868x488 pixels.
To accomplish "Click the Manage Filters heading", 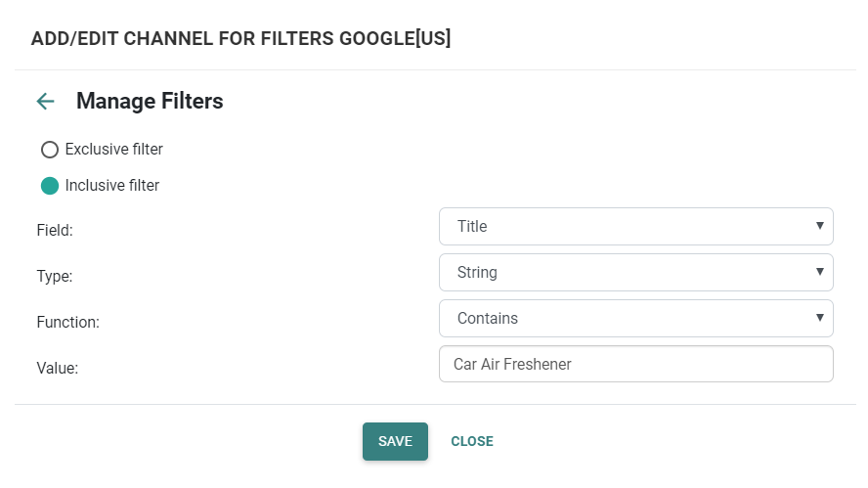I will click(150, 101).
